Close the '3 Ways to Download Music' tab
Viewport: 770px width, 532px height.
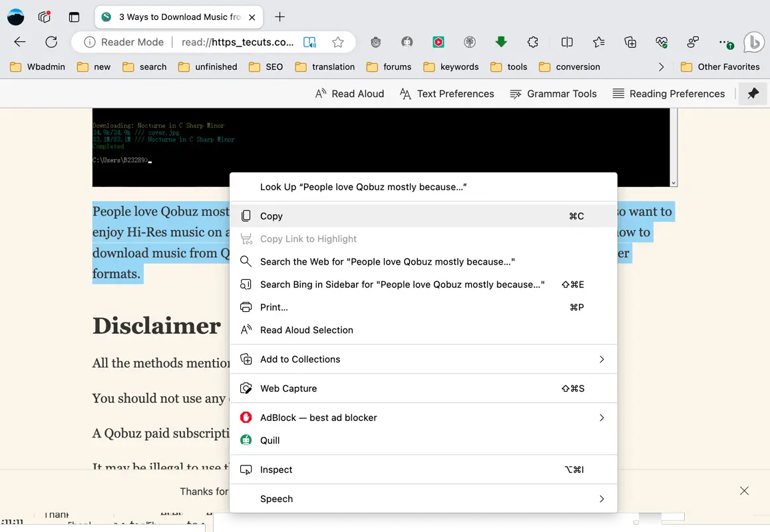(x=252, y=17)
